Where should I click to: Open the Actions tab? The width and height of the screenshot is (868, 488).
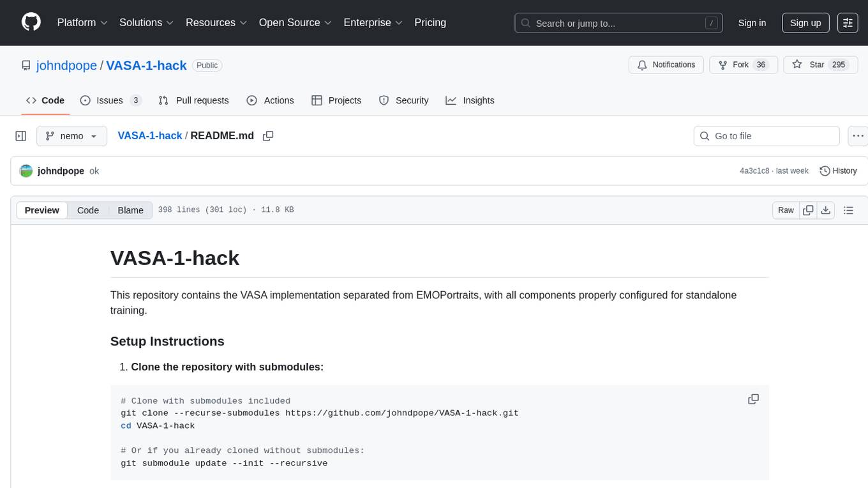tap(270, 100)
